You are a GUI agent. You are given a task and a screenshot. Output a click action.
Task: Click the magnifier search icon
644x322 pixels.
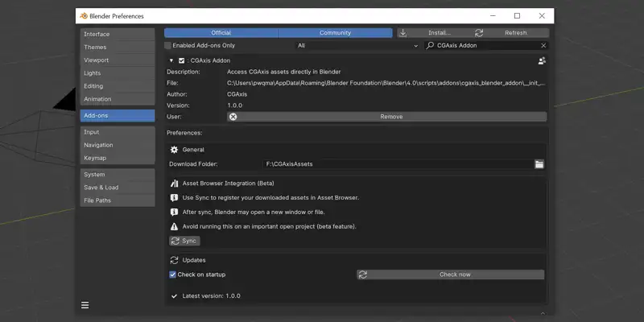(431, 46)
